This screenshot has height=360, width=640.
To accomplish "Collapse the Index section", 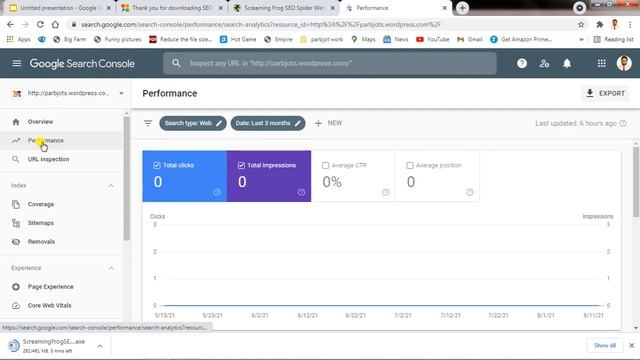I will 111,186.
